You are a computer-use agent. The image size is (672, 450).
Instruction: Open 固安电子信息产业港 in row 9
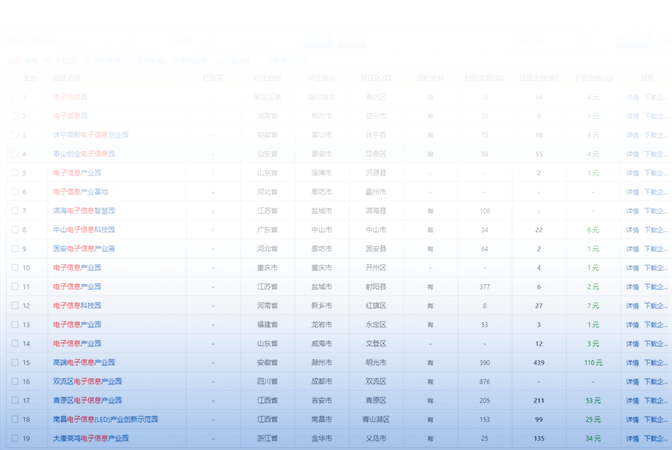(83, 249)
